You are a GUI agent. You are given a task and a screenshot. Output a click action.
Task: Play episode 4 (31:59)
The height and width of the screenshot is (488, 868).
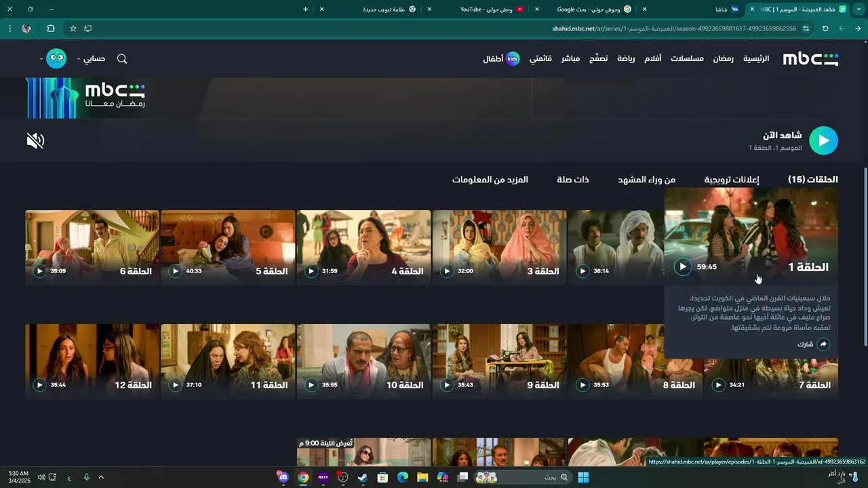pyautogui.click(x=311, y=271)
